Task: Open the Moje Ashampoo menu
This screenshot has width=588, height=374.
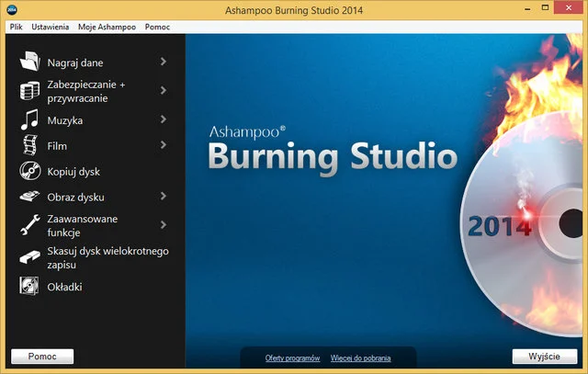Action: 107,27
